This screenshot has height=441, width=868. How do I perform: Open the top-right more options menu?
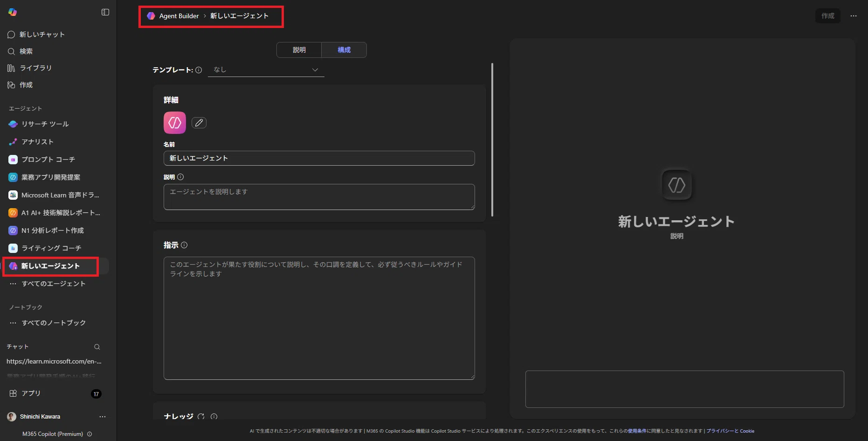854,16
